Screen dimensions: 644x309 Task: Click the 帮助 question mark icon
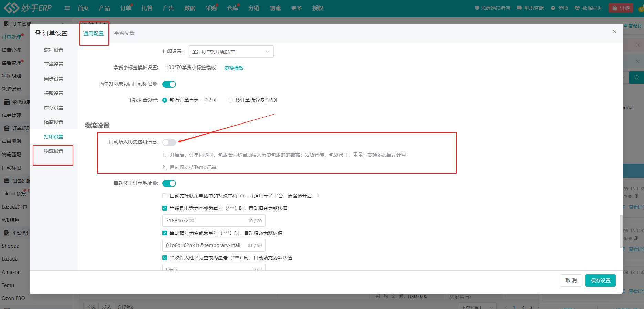[x=553, y=8]
